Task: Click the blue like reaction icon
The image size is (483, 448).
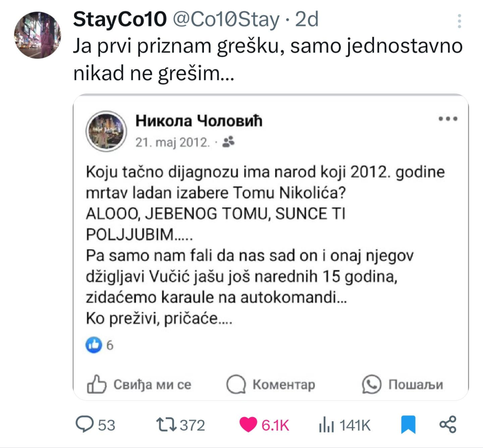Action: [x=94, y=344]
